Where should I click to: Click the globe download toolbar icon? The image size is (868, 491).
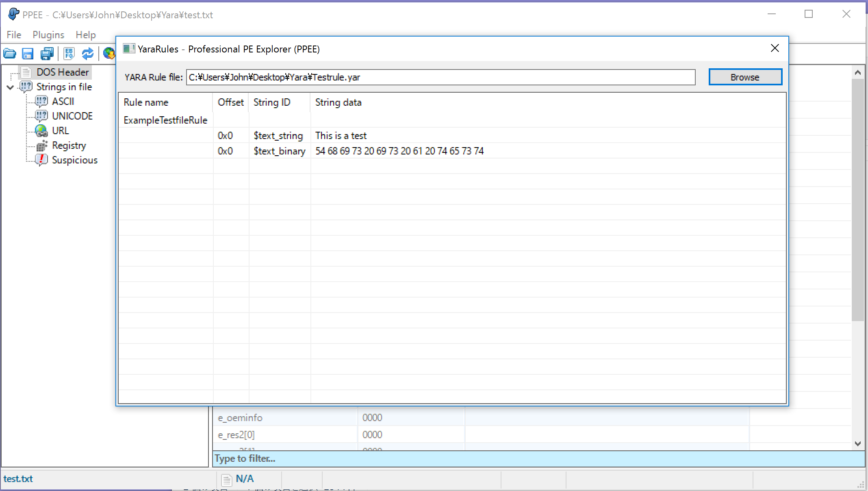click(108, 53)
